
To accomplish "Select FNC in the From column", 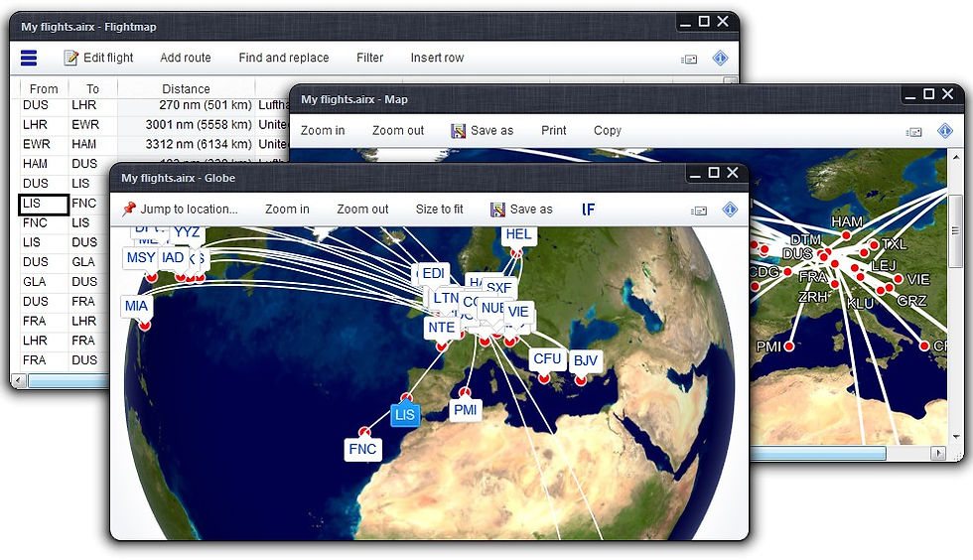I will tap(35, 222).
